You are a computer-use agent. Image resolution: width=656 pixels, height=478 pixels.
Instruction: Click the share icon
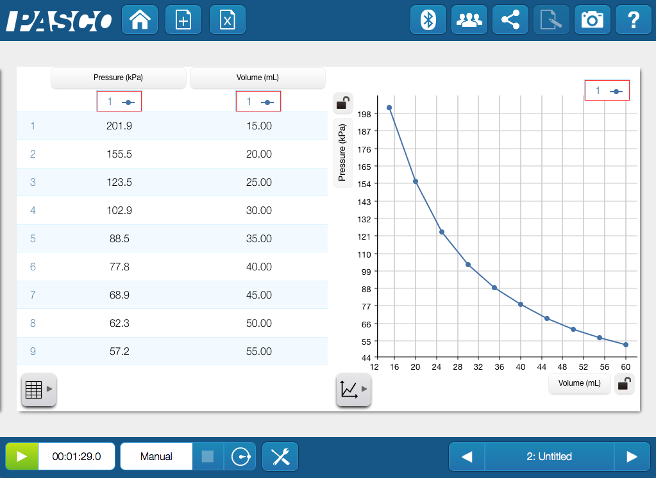[x=510, y=20]
